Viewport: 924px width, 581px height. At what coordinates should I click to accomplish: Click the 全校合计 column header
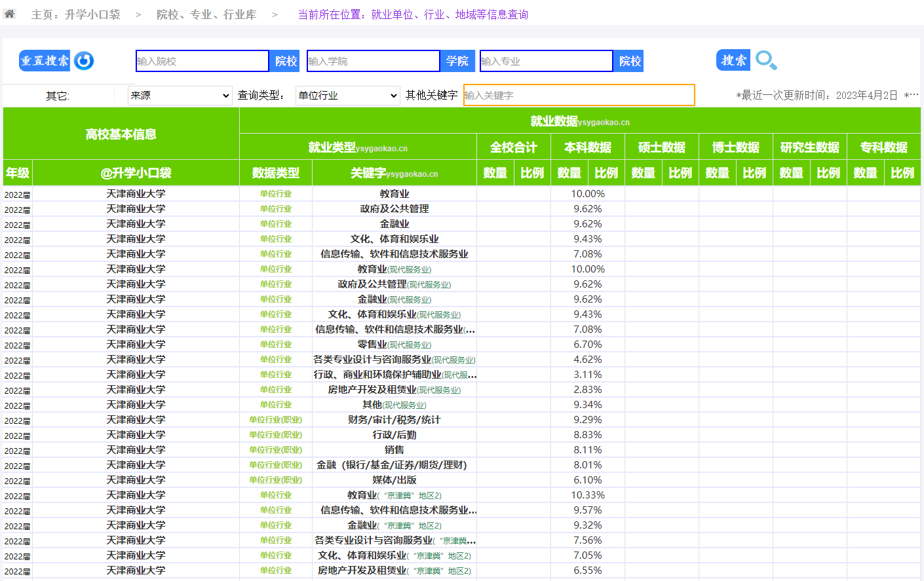point(514,147)
